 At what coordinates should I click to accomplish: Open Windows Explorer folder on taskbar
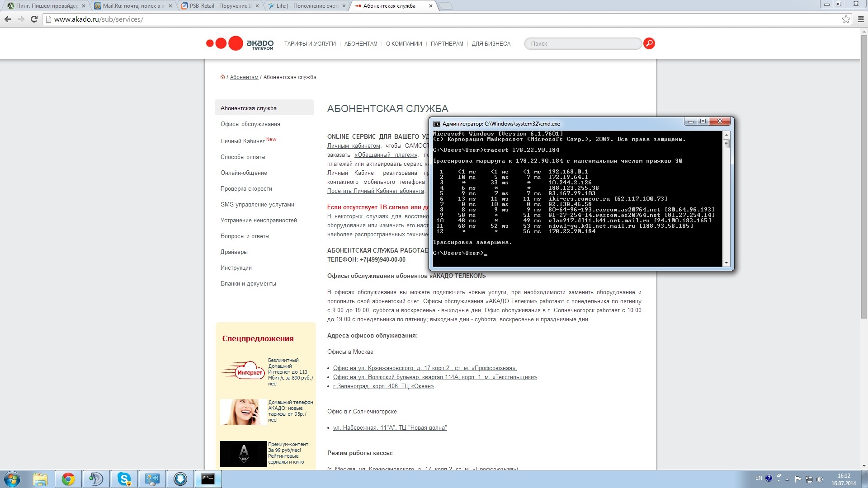(x=40, y=479)
